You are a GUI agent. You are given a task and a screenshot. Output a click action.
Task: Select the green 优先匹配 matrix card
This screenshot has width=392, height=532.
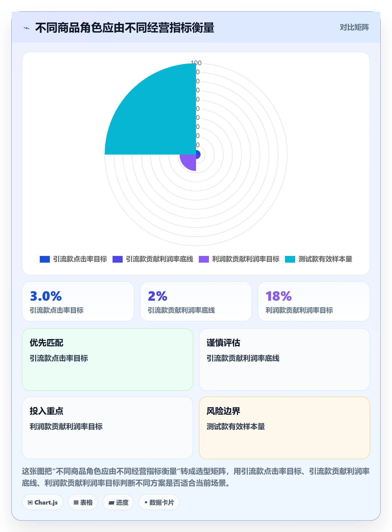[108, 360]
